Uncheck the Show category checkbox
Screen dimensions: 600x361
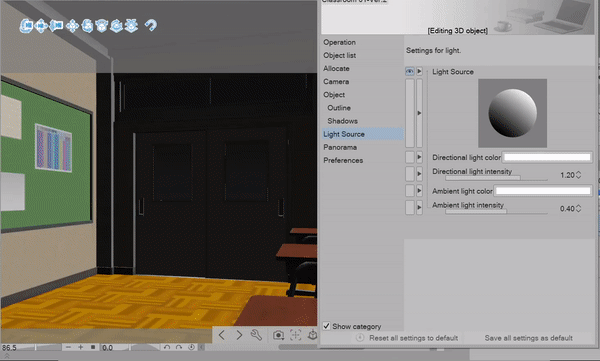pyautogui.click(x=326, y=326)
